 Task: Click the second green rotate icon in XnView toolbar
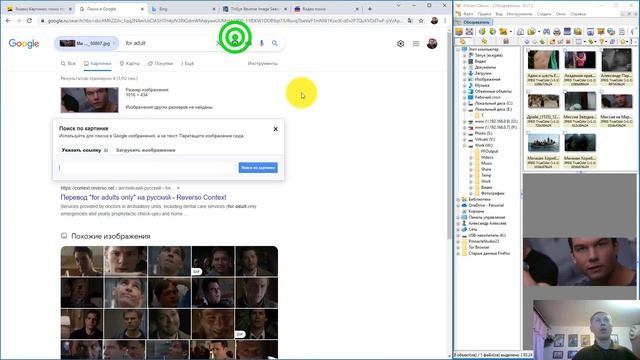click(493, 31)
